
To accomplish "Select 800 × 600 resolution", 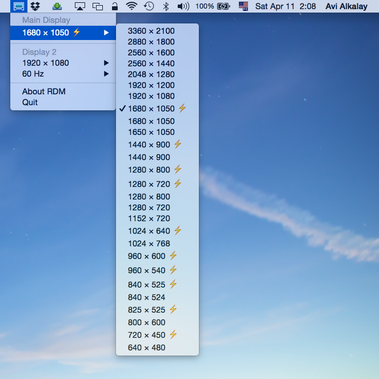I will (157, 322).
